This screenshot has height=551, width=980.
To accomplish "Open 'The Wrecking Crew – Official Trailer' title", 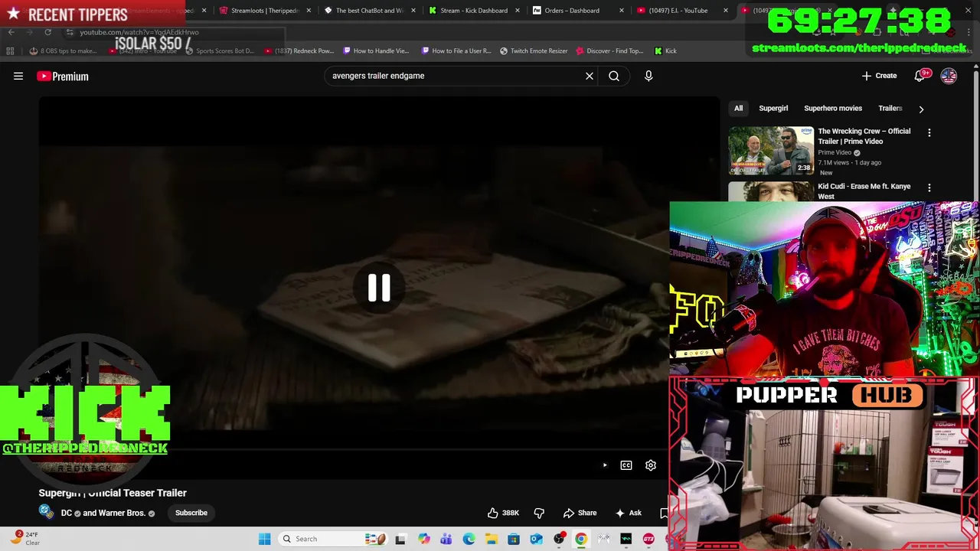I will tap(864, 136).
